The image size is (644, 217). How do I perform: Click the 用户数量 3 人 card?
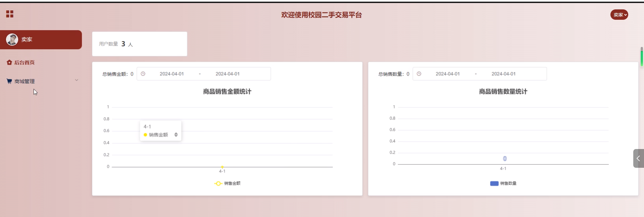pyautogui.click(x=140, y=44)
